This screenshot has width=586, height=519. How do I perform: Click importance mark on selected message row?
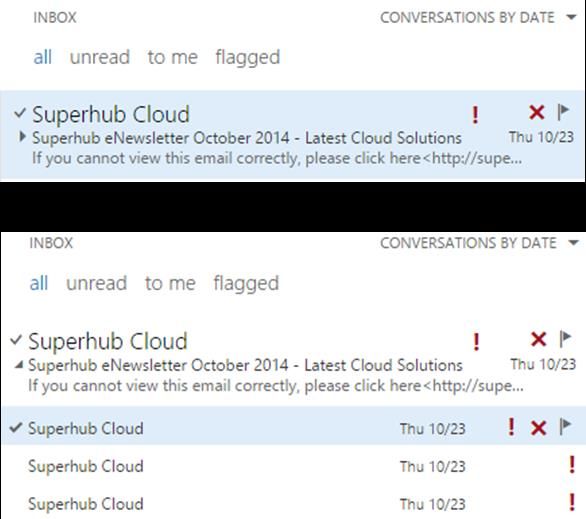511,427
